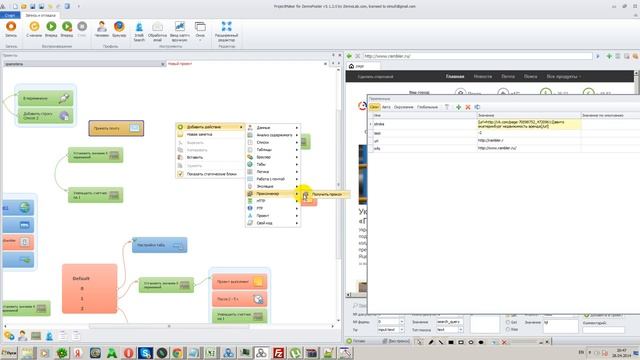Open the Browser profile icon in the ribbon

pyautogui.click(x=119, y=27)
